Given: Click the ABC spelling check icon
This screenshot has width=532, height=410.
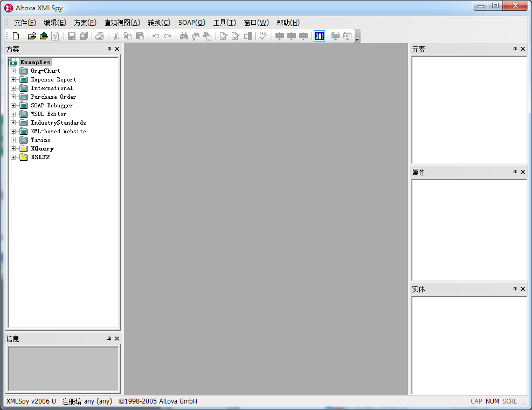Looking at the screenshot, I should [x=263, y=36].
